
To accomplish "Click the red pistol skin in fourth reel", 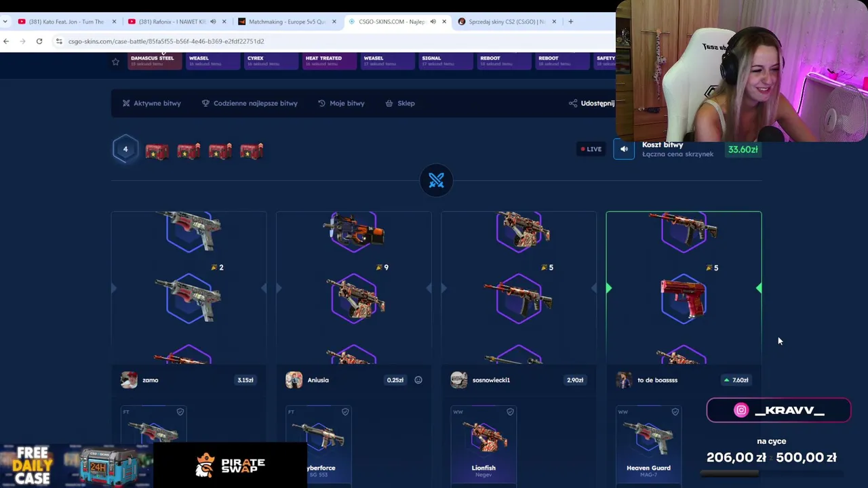I will (x=684, y=298).
